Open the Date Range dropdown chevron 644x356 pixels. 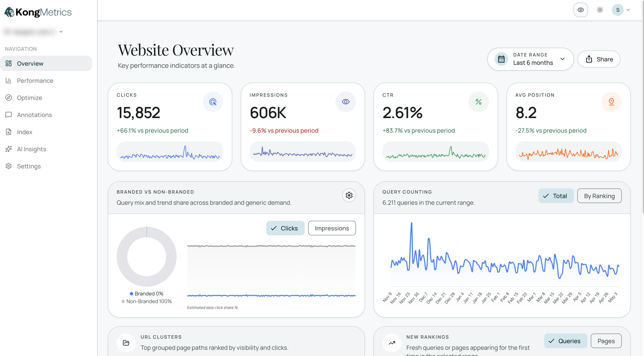pyautogui.click(x=563, y=59)
